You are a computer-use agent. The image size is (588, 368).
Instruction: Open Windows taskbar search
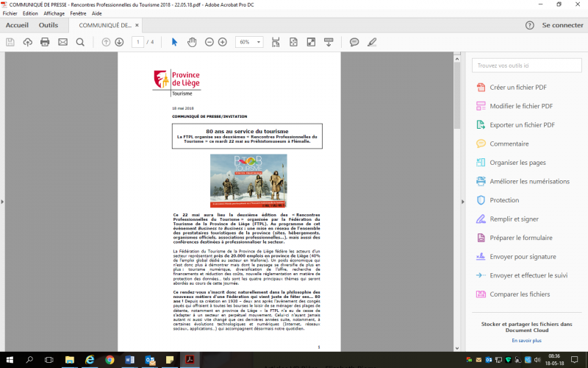29,360
